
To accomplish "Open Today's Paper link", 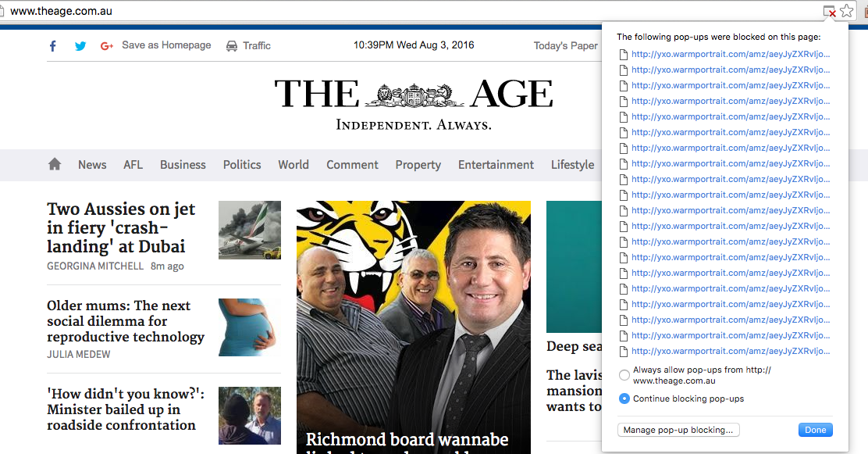I will (566, 46).
